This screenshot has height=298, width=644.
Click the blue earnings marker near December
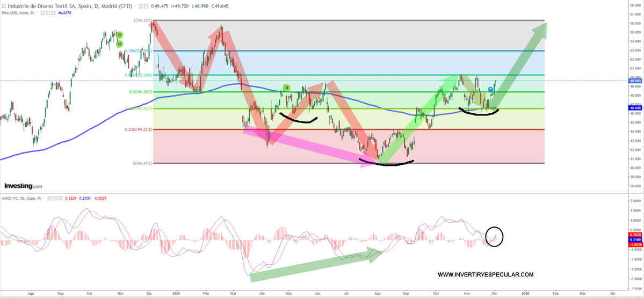point(490,89)
